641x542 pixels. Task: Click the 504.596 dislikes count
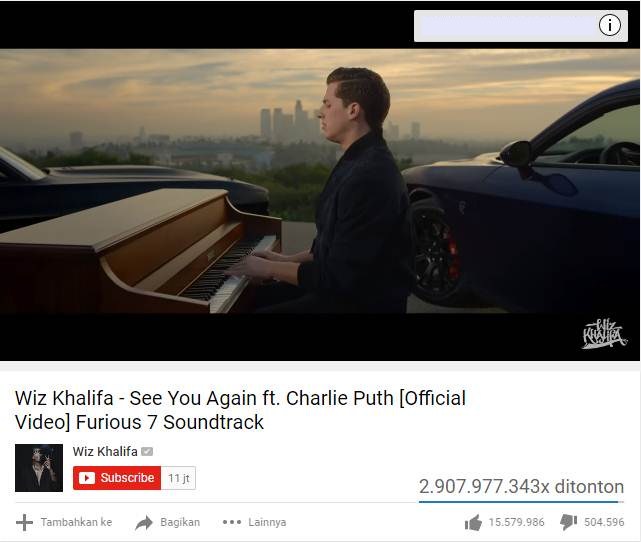(604, 522)
